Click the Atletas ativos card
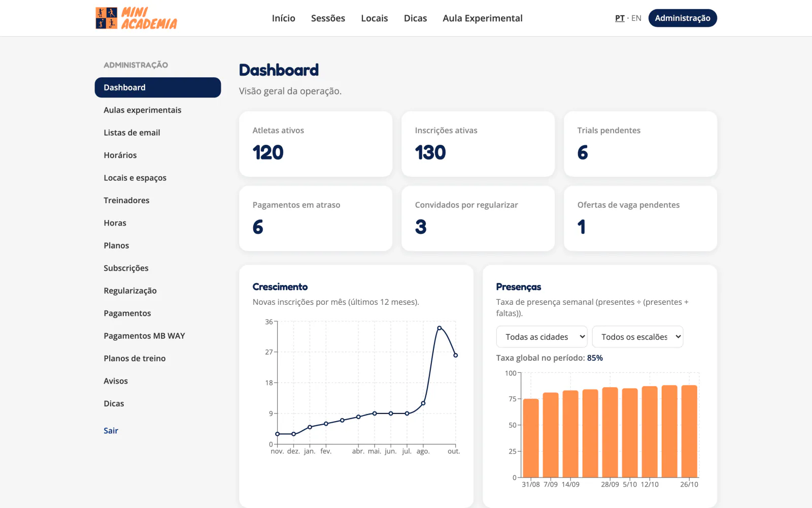812x508 pixels. pos(316,144)
